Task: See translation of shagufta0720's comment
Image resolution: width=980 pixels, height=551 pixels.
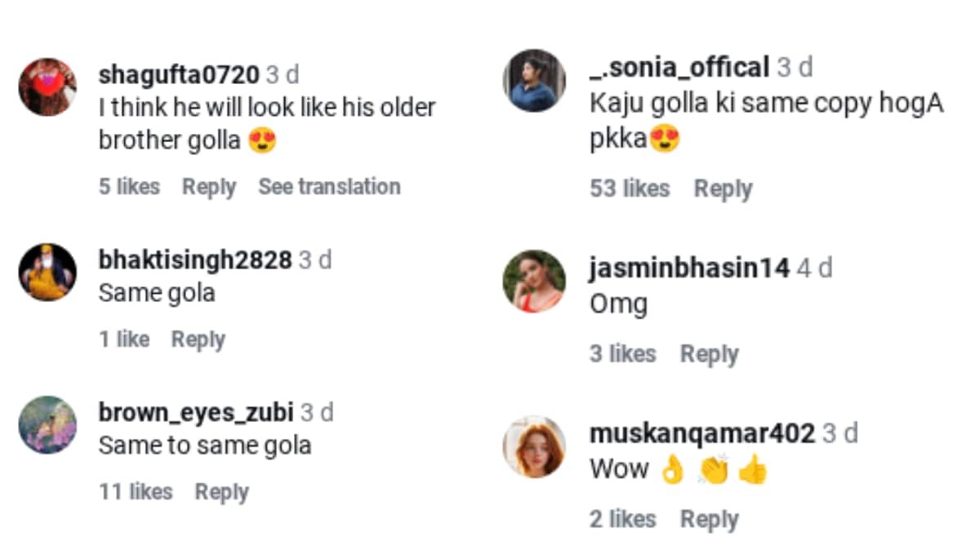Action: [328, 187]
